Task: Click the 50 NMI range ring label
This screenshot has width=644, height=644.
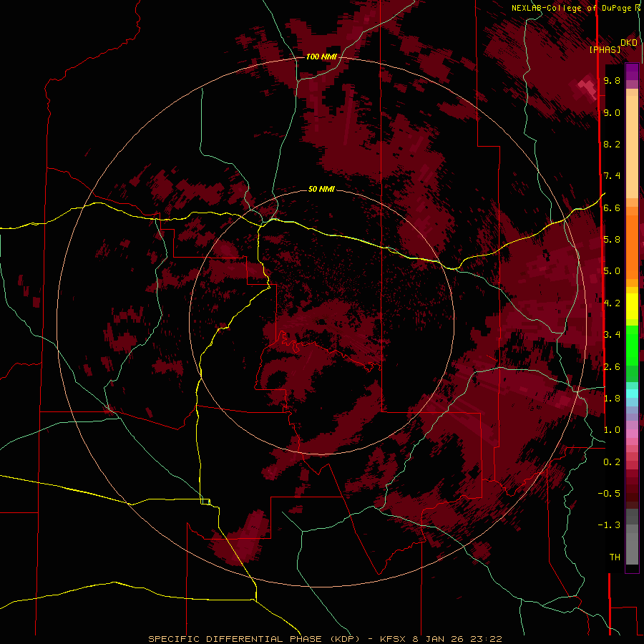Action: tap(321, 190)
